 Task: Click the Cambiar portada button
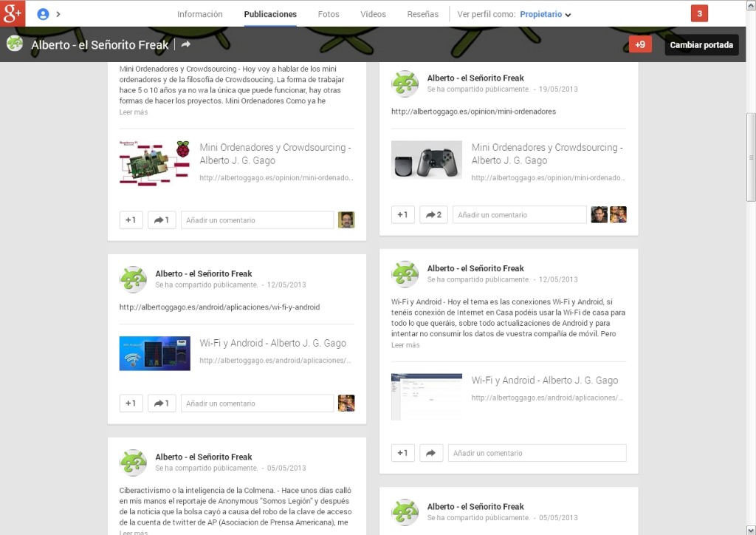701,44
